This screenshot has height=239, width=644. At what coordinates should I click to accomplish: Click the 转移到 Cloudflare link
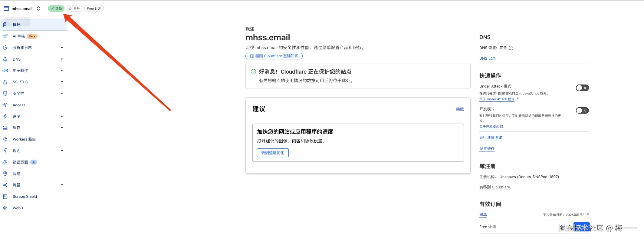(x=494, y=187)
